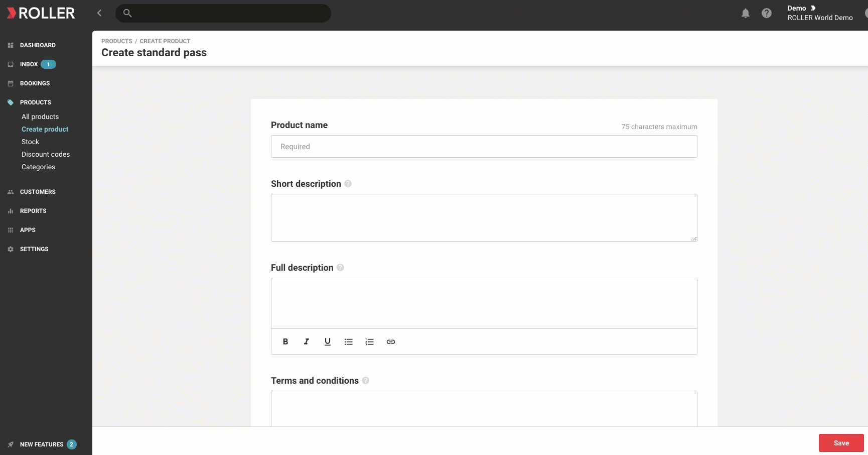
Task: Focus the Full description editor
Action: (x=484, y=303)
